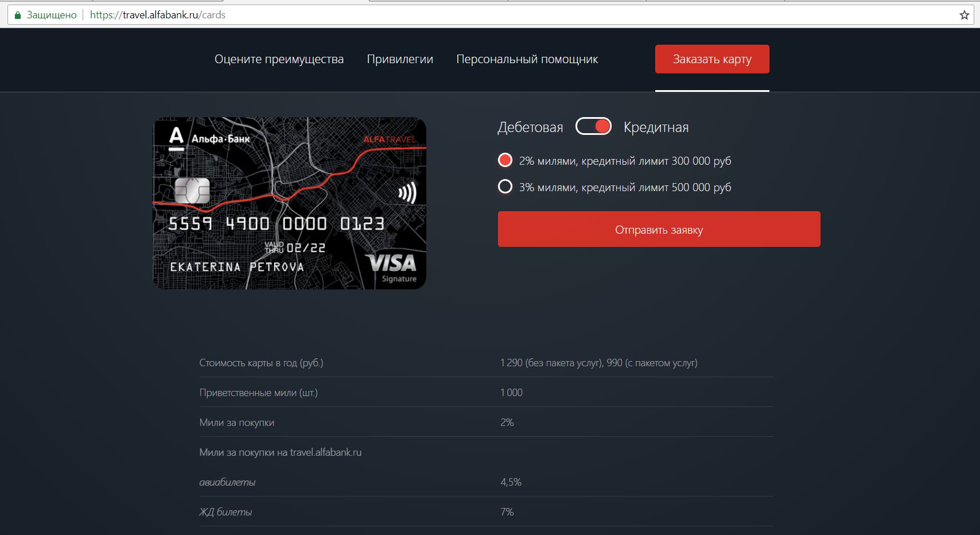Viewport: 980px width, 535px height.
Task: Go to the 'Привилегии' menu item
Action: [400, 59]
